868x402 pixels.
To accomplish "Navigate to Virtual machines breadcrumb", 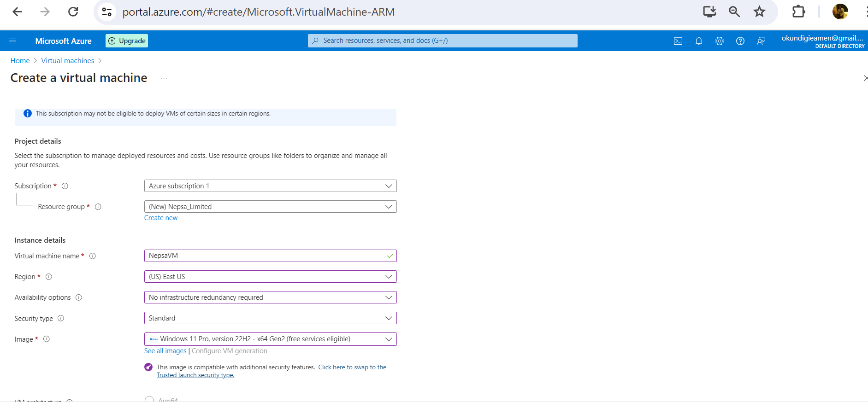I will point(68,61).
